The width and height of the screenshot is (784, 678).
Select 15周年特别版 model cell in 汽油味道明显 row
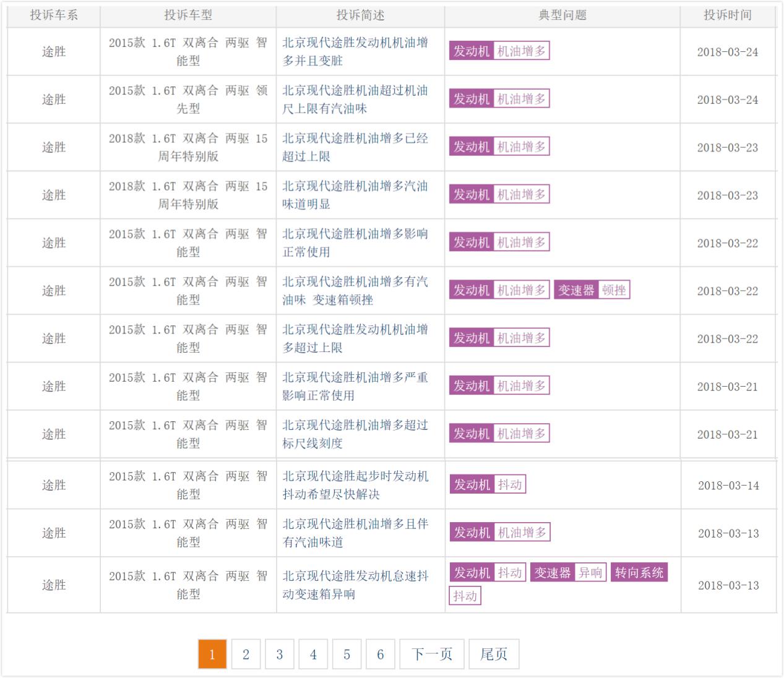coord(188,195)
